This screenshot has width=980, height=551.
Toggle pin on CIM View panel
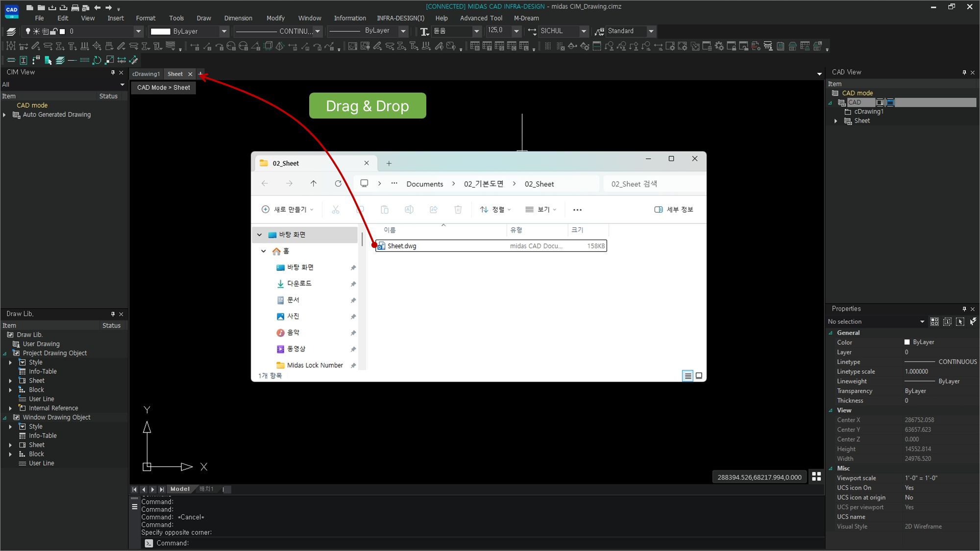[x=113, y=72]
